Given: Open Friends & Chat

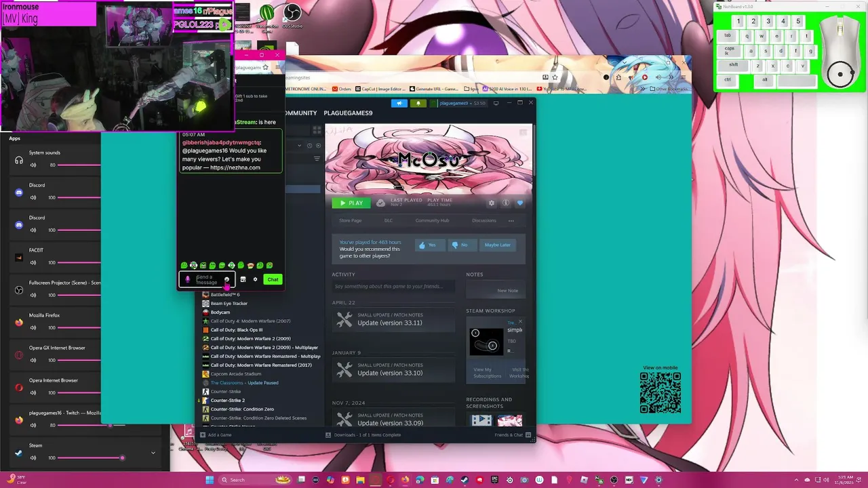Looking at the screenshot, I should (x=512, y=435).
